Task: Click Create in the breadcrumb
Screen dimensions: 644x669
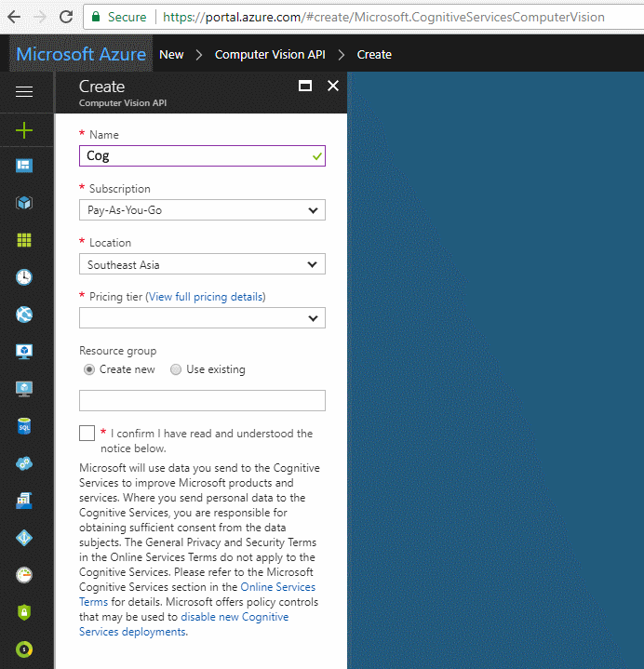Action: tap(374, 55)
